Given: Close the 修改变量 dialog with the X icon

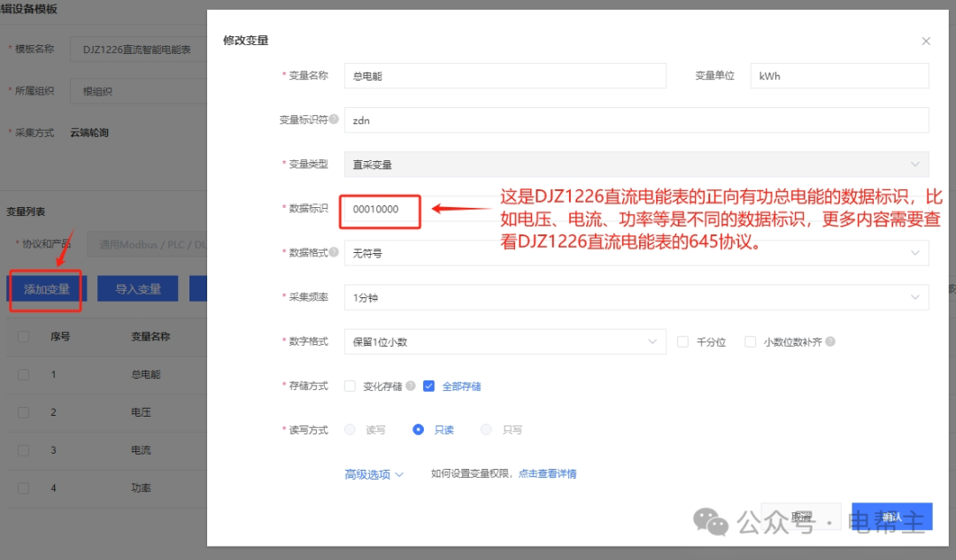Looking at the screenshot, I should coord(926,41).
